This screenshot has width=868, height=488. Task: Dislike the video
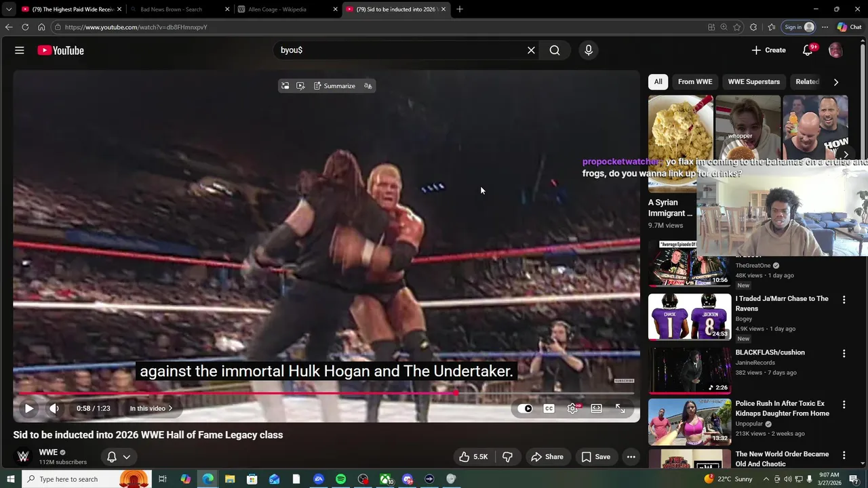(507, 457)
